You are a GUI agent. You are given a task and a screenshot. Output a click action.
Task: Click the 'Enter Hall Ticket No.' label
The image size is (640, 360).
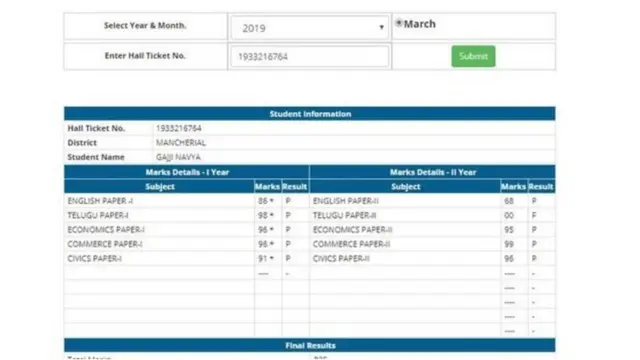click(x=145, y=56)
